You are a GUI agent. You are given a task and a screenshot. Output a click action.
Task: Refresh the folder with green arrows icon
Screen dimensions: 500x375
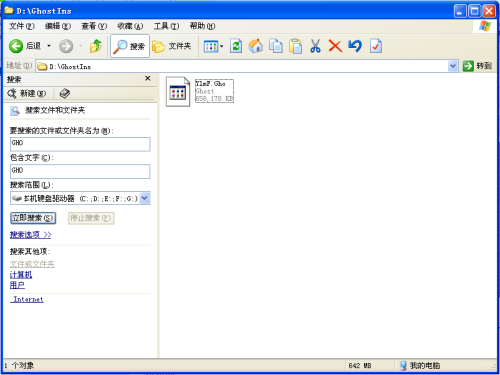[236, 46]
